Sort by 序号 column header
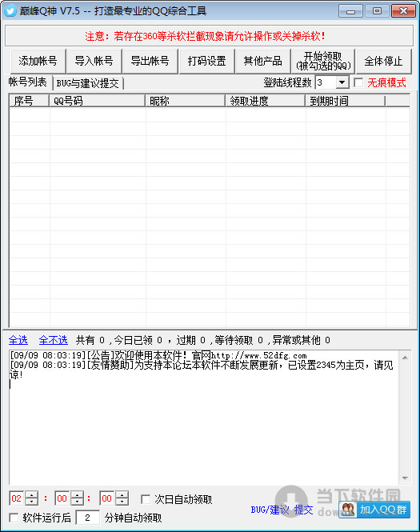Viewport: 420px width, 532px height. tap(29, 101)
